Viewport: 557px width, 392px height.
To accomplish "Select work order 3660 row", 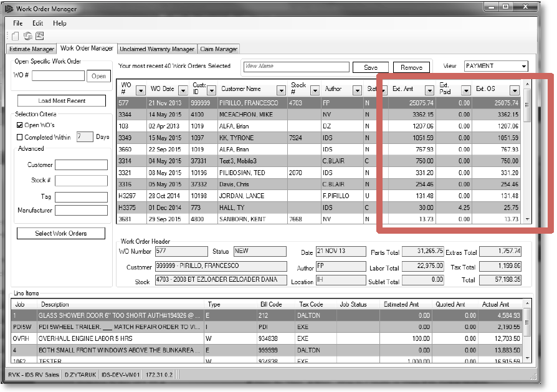I will coord(318,150).
